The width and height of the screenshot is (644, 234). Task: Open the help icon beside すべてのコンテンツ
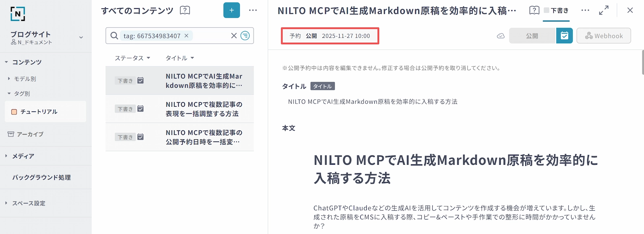pos(185,10)
